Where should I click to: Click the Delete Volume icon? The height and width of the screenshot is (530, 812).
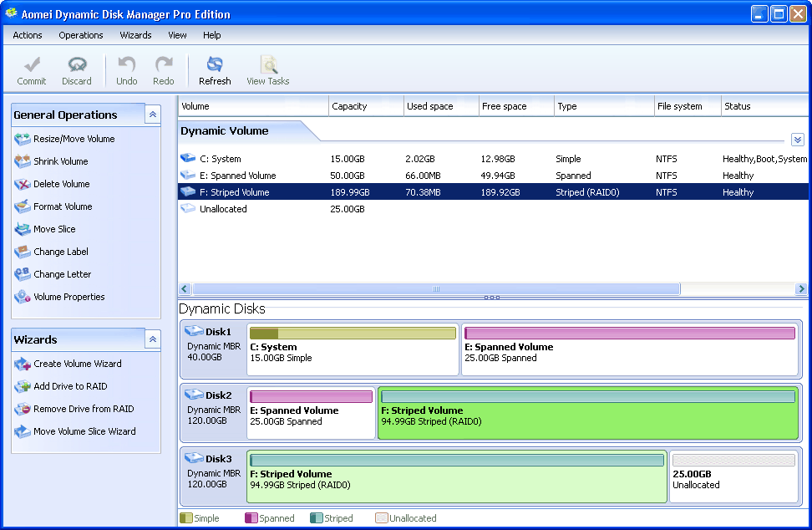point(23,184)
